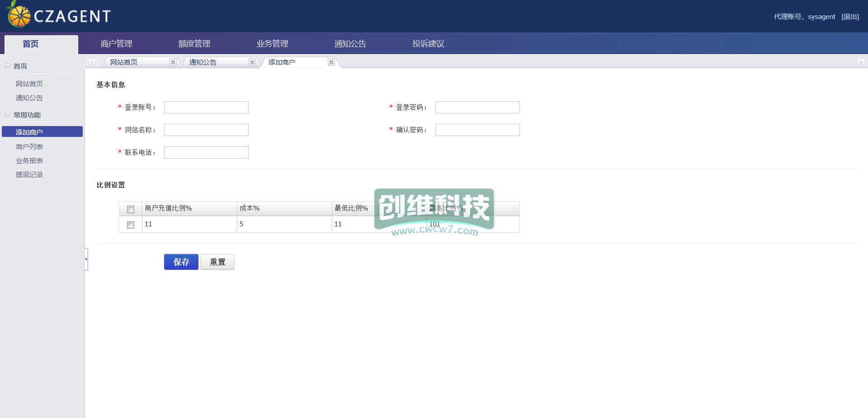Focus the 登录账号 input field

(x=206, y=107)
